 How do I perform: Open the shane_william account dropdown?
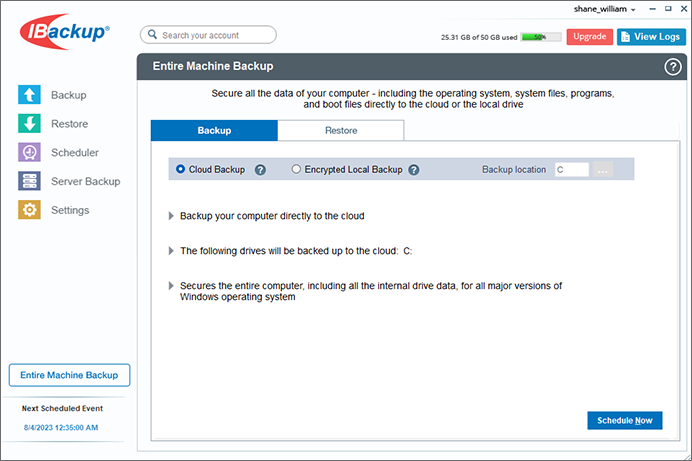coord(604,9)
